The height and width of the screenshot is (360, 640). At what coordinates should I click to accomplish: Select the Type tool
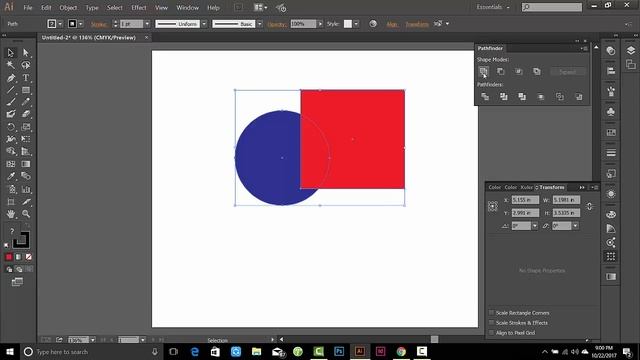click(x=26, y=78)
